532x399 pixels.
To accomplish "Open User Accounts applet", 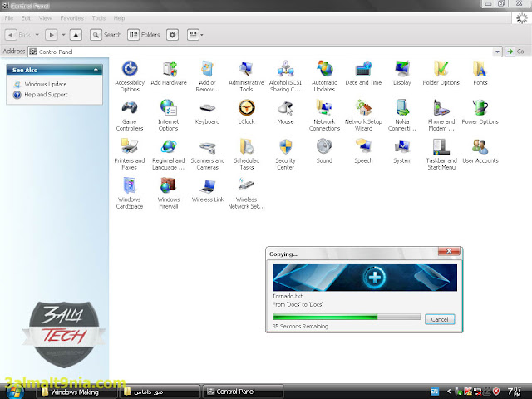I will (x=480, y=151).
